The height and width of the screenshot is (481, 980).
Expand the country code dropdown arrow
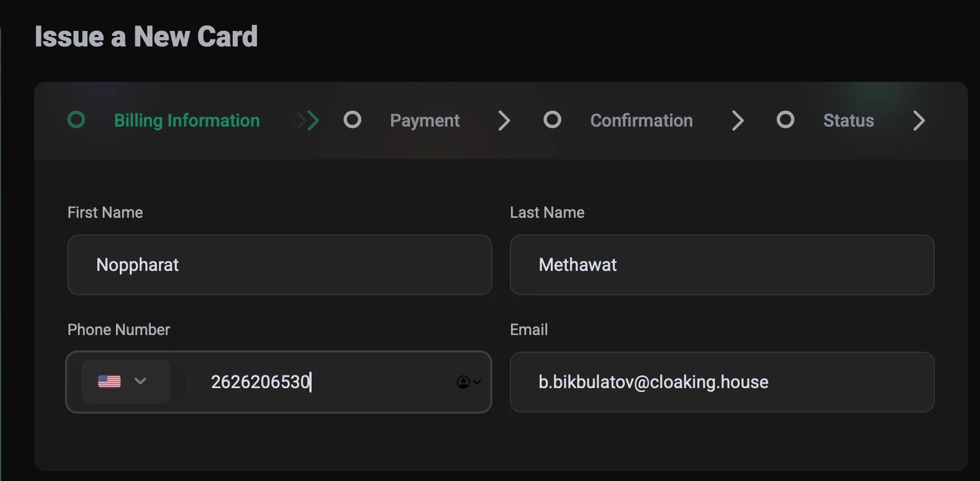click(140, 381)
